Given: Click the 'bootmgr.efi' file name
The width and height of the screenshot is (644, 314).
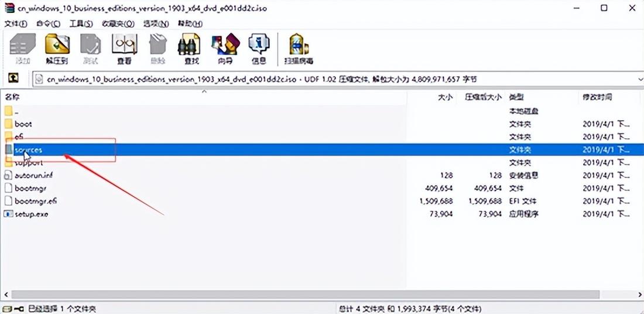Looking at the screenshot, I should click(x=36, y=201).
